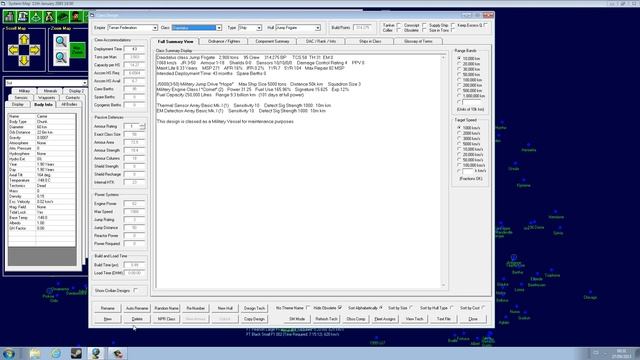This screenshot has height=360, width=640.
Task: Click the Refresh Tech button
Action: click(x=327, y=319)
